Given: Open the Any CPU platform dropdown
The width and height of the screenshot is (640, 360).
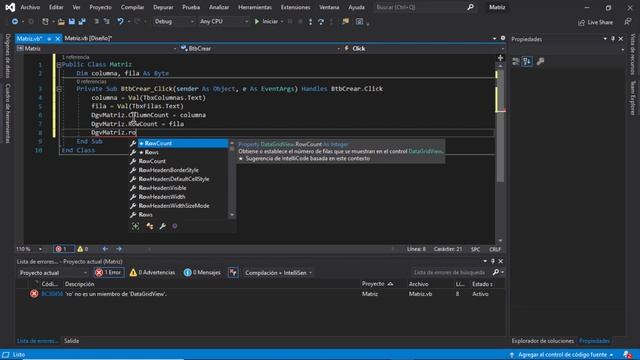Looking at the screenshot, I should tap(224, 21).
